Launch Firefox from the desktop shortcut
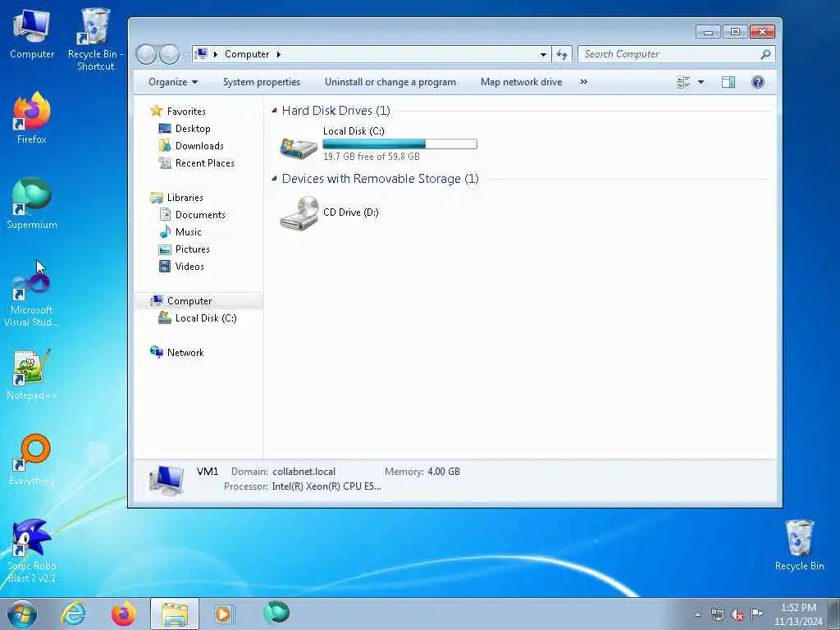The height and width of the screenshot is (630, 840). [x=32, y=118]
